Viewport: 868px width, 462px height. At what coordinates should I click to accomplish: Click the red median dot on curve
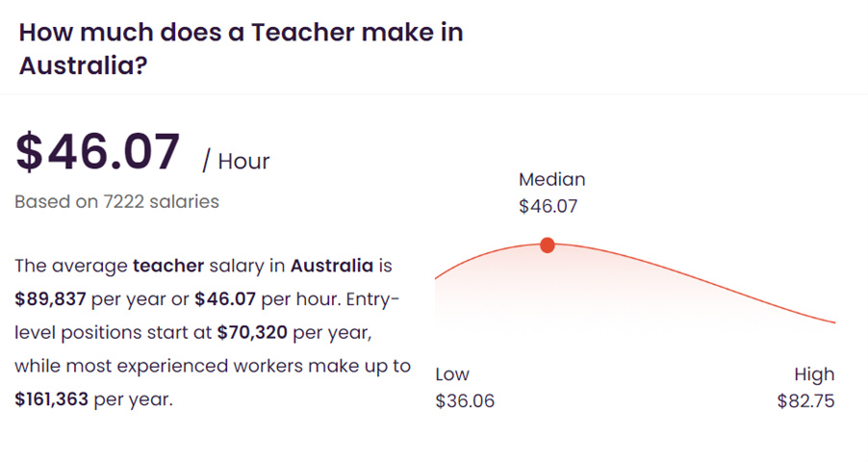click(548, 244)
